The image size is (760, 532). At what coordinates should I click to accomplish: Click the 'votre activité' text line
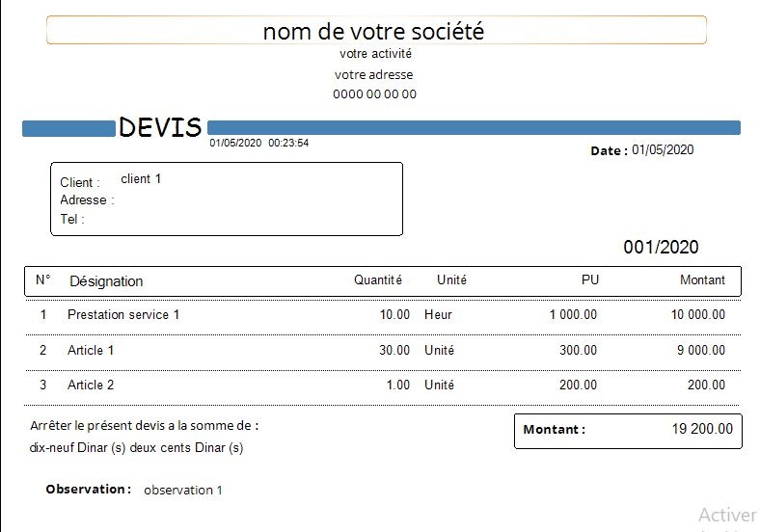coord(375,53)
